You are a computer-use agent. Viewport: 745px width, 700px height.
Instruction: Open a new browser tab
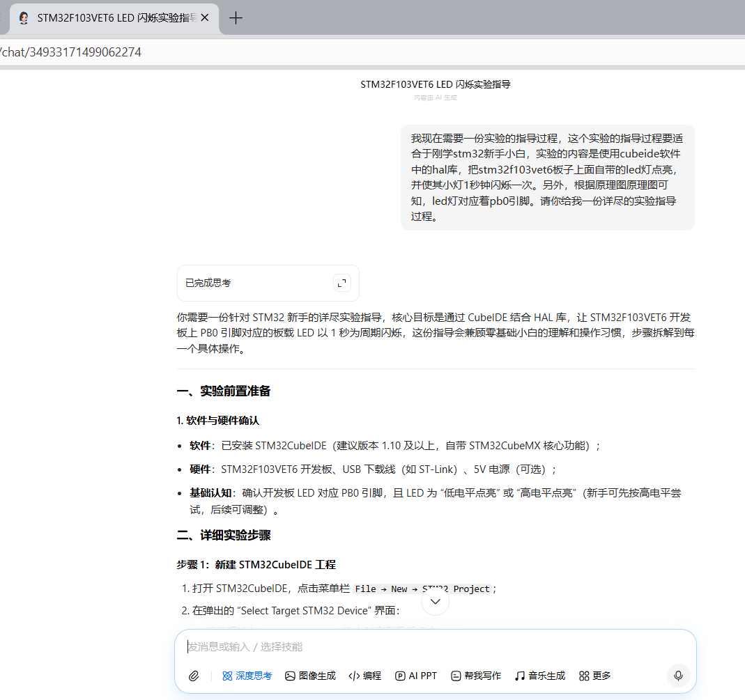pyautogui.click(x=236, y=18)
